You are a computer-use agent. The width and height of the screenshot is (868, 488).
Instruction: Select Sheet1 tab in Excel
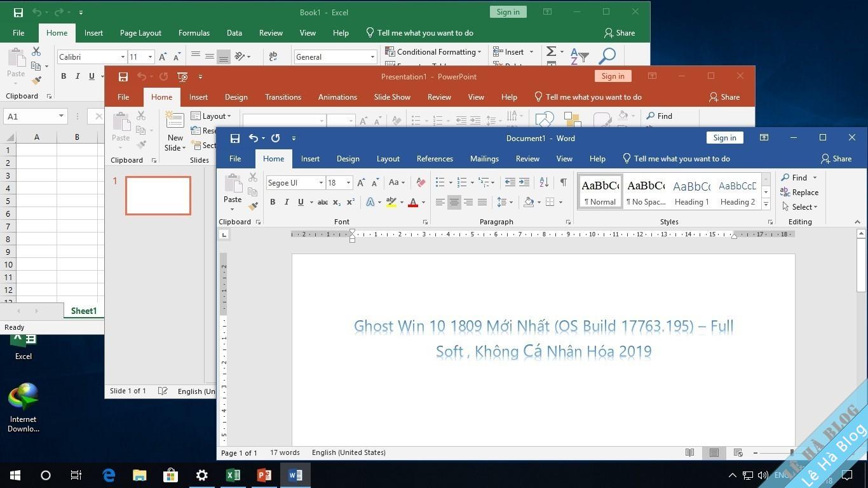pyautogui.click(x=84, y=311)
